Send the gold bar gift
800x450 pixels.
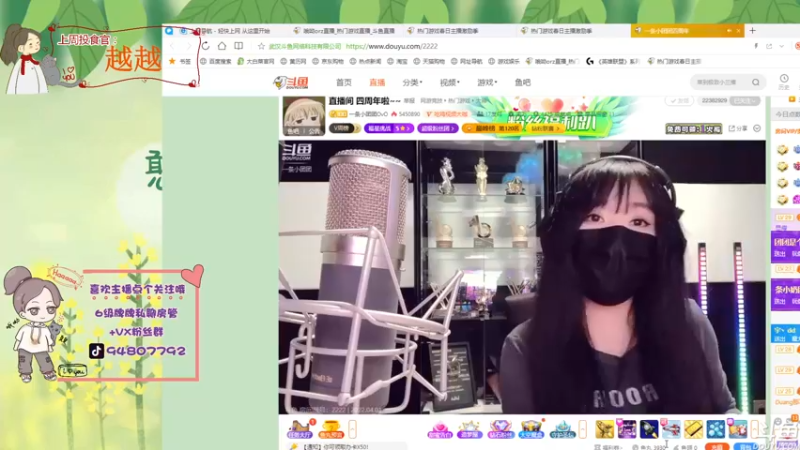pyautogui.click(x=693, y=429)
